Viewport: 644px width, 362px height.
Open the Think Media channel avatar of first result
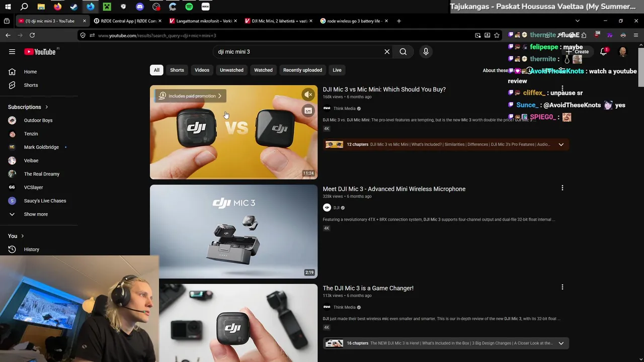[327, 109]
